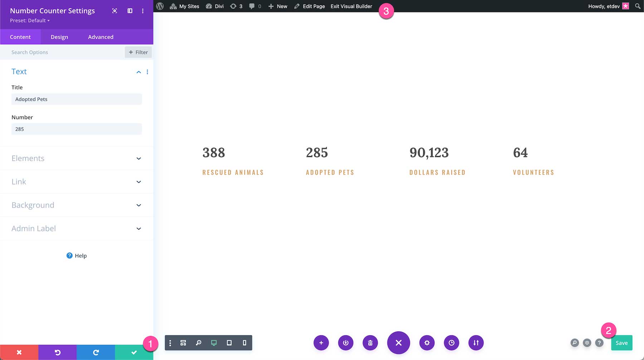Select the 388 Rescued Animals counter
The width and height of the screenshot is (644, 360).
[x=233, y=161]
